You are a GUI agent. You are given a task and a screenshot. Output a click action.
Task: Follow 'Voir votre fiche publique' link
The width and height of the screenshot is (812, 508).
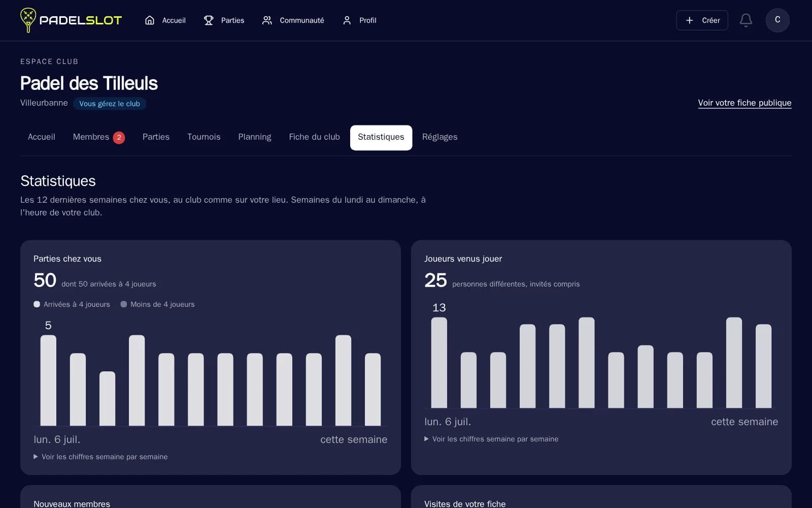745,103
